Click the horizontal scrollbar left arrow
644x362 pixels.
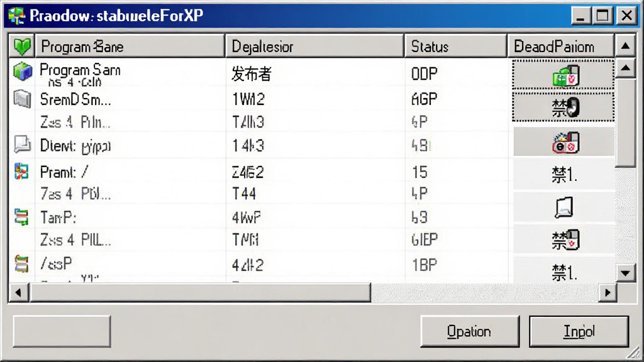click(x=18, y=293)
